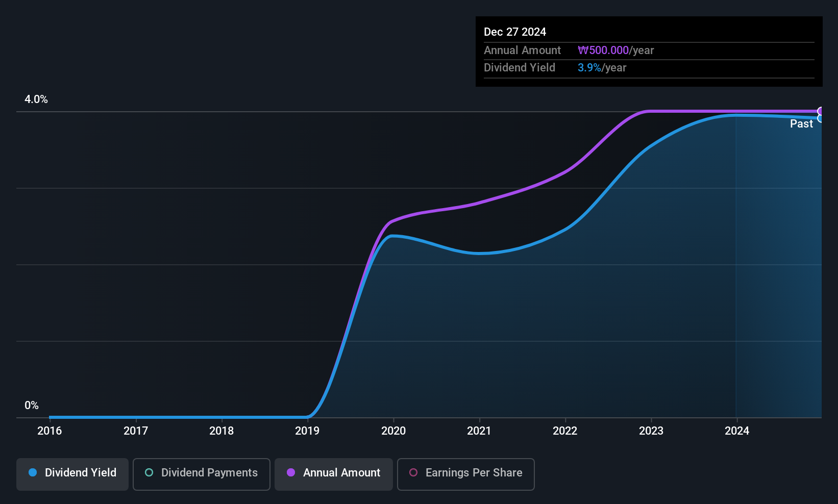
Task: Click the 'Past' label on chart
Action: [801, 124]
